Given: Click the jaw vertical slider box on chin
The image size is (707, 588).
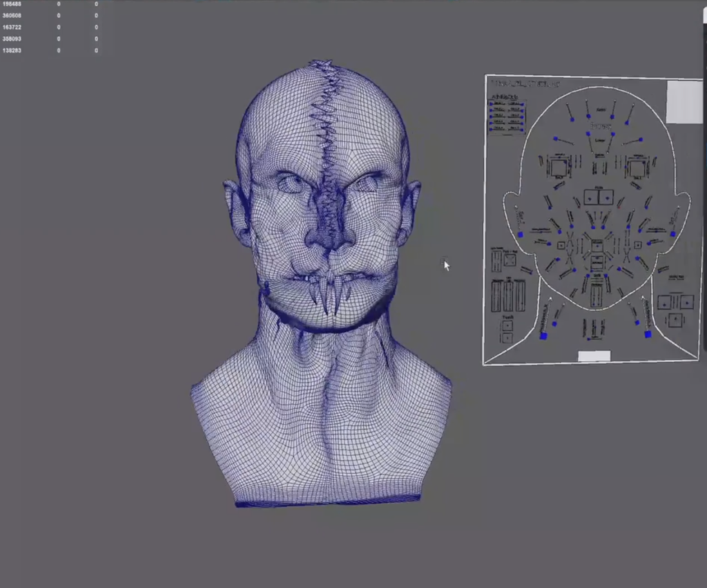Looking at the screenshot, I should point(597,295).
